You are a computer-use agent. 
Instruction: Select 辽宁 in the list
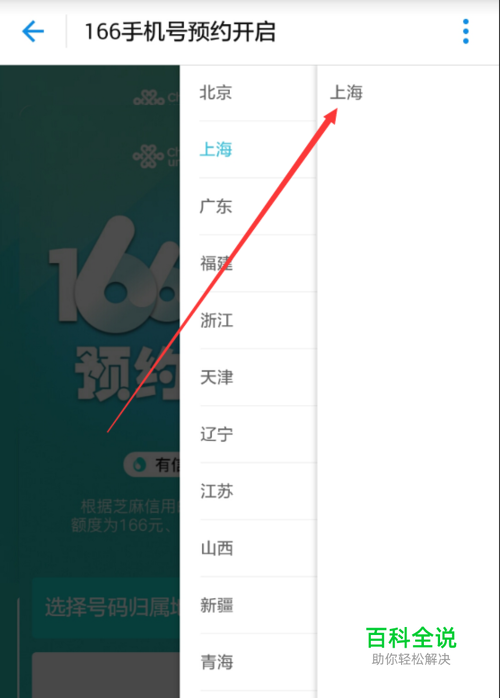[x=248, y=434]
